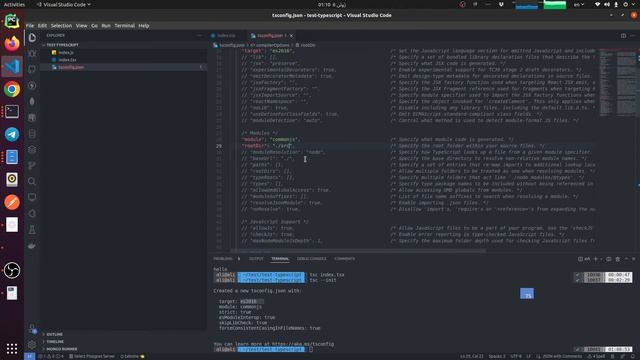Launch Firefox from the dock
The width and height of the screenshot is (640, 360).
[12, 43]
